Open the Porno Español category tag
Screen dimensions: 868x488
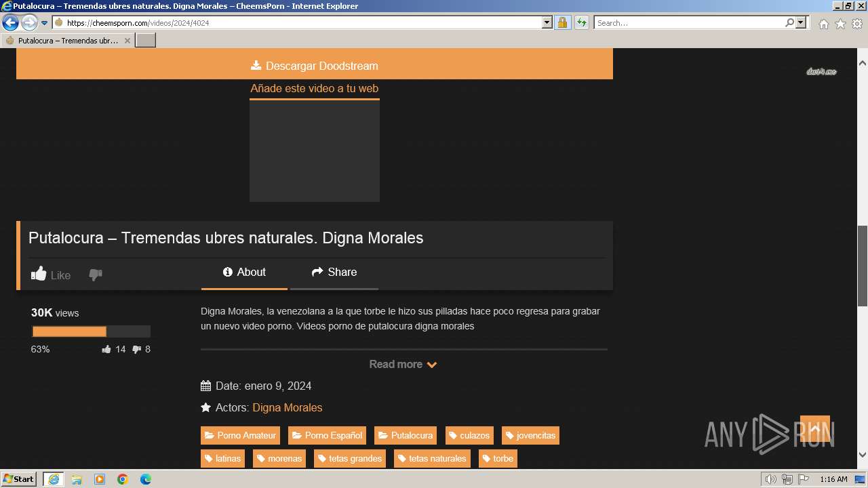tap(327, 435)
